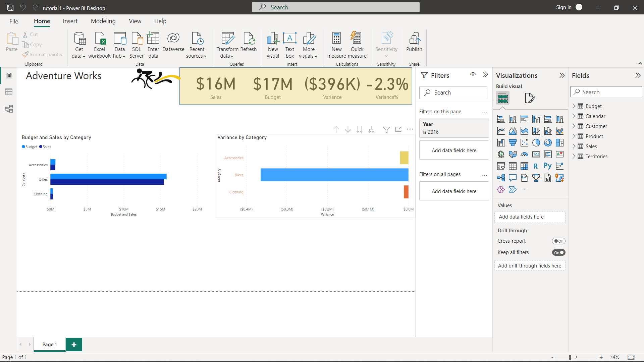644x362 pixels.
Task: Select the Pie chart visual
Action: 536,142
